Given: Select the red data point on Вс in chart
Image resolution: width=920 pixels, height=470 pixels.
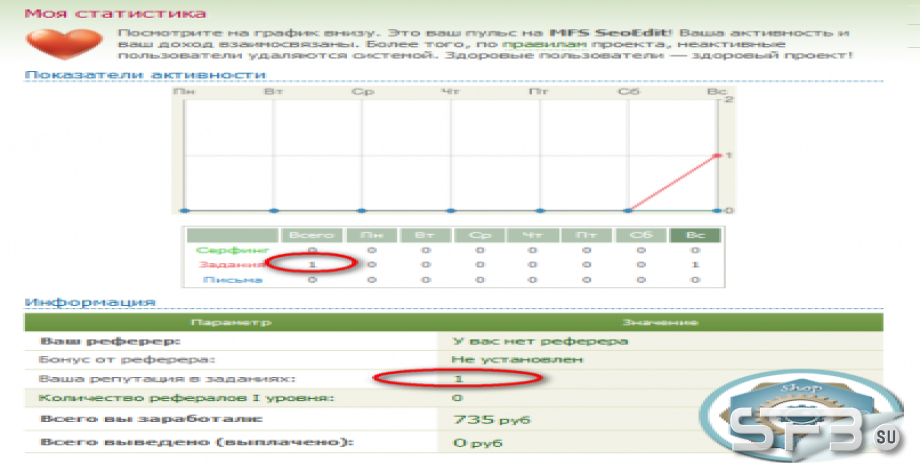Looking at the screenshot, I should coord(717,155).
